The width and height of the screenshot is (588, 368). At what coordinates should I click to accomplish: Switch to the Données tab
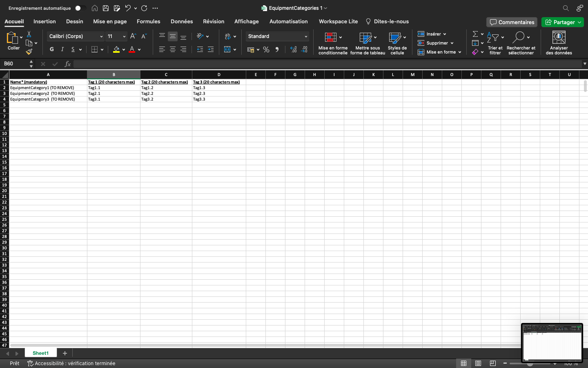[182, 22]
